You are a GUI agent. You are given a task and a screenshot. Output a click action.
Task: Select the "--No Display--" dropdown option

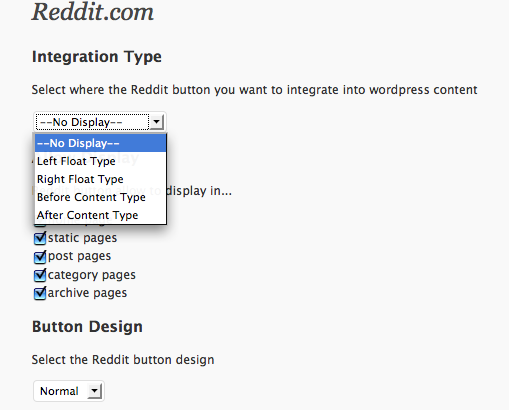click(x=100, y=143)
